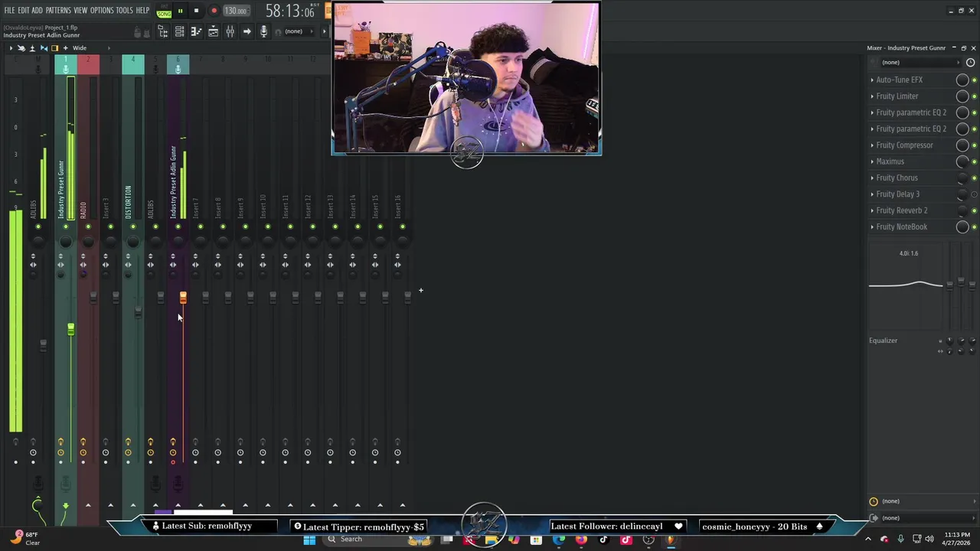Click the Auto-Tune EFX mix knob
This screenshot has height=551, width=980.
pyautogui.click(x=962, y=80)
